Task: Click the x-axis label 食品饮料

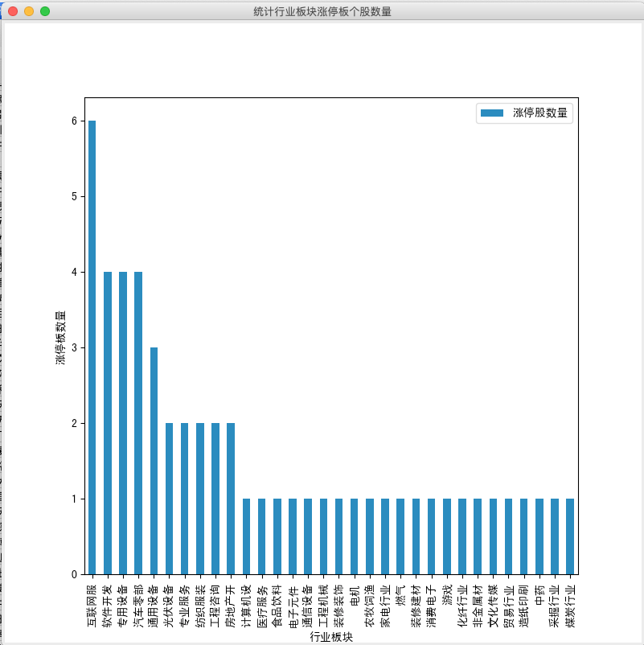Action: [x=277, y=606]
